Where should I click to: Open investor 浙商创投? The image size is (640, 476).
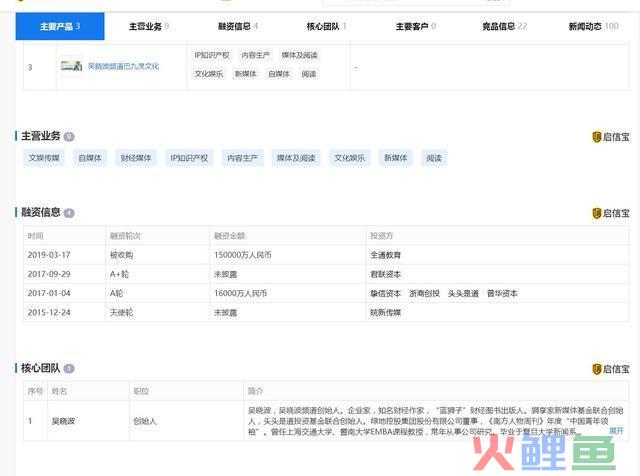tap(424, 294)
